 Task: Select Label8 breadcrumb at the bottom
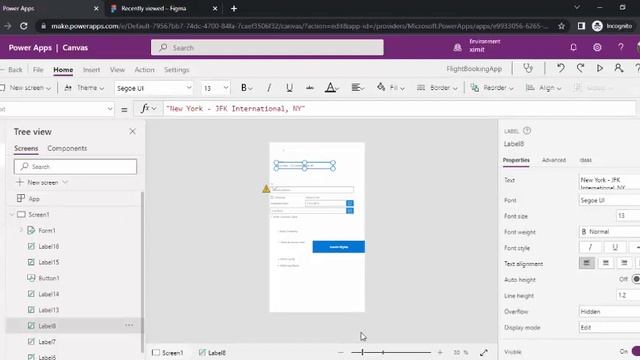pyautogui.click(x=212, y=353)
